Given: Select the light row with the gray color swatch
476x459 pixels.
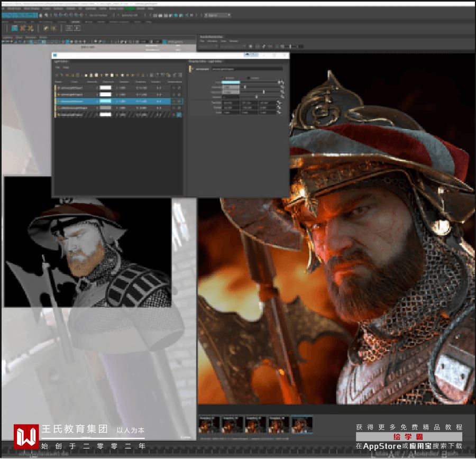Looking at the screenshot, I should [118, 108].
